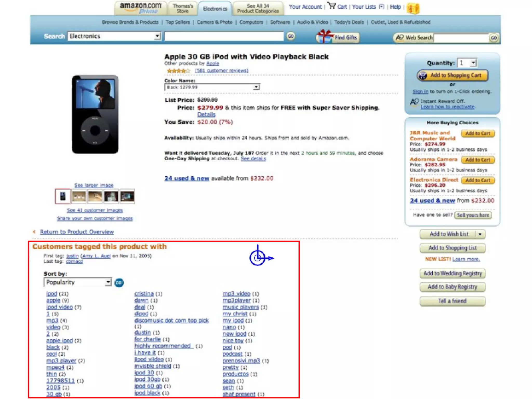Image resolution: width=532 pixels, height=399 pixels.
Task: Click the Find Gifts present icon
Action: pos(324,36)
